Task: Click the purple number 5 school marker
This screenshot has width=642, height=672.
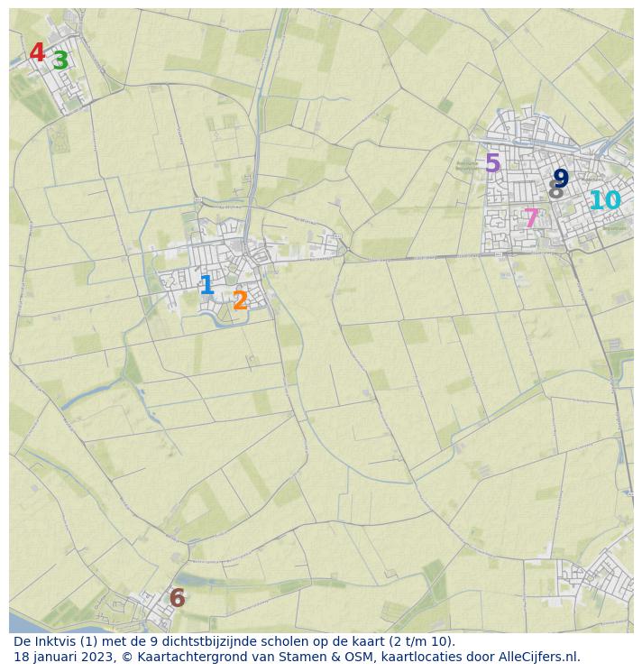Action: coord(492,164)
